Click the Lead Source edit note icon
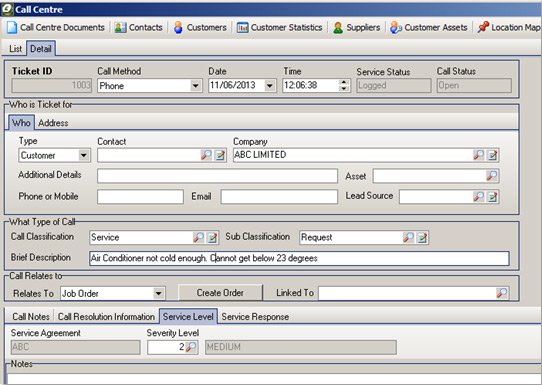 coord(492,197)
